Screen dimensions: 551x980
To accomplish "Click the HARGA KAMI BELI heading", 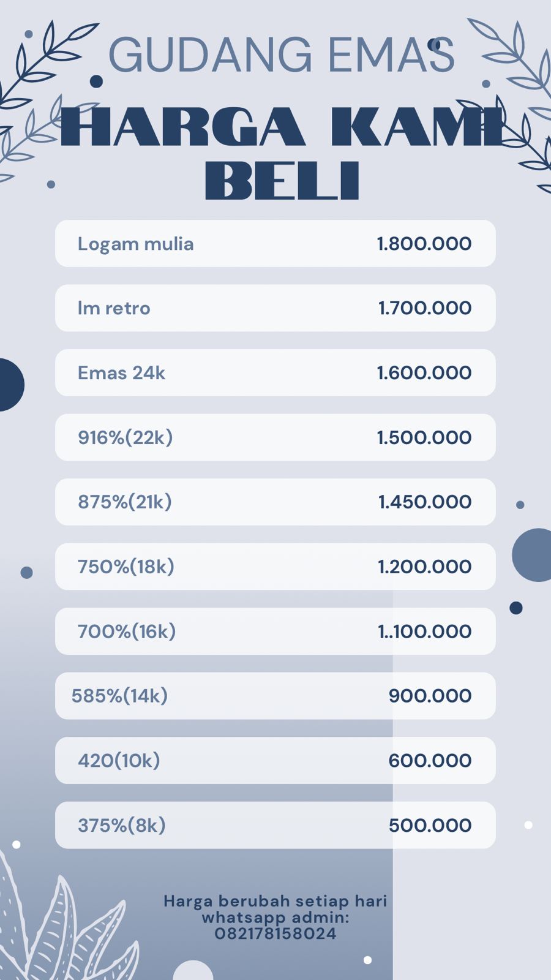I will coord(282,153).
